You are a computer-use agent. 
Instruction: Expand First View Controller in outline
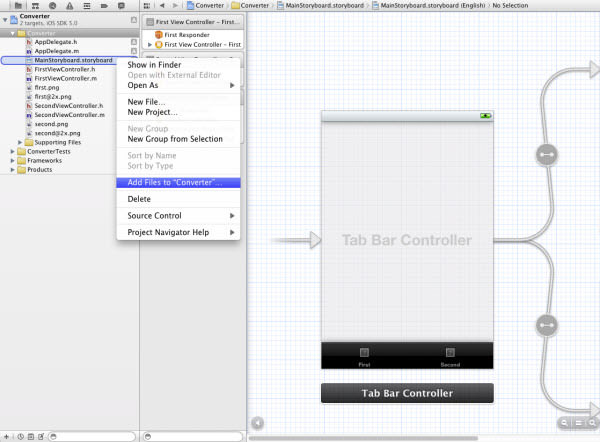click(150, 45)
